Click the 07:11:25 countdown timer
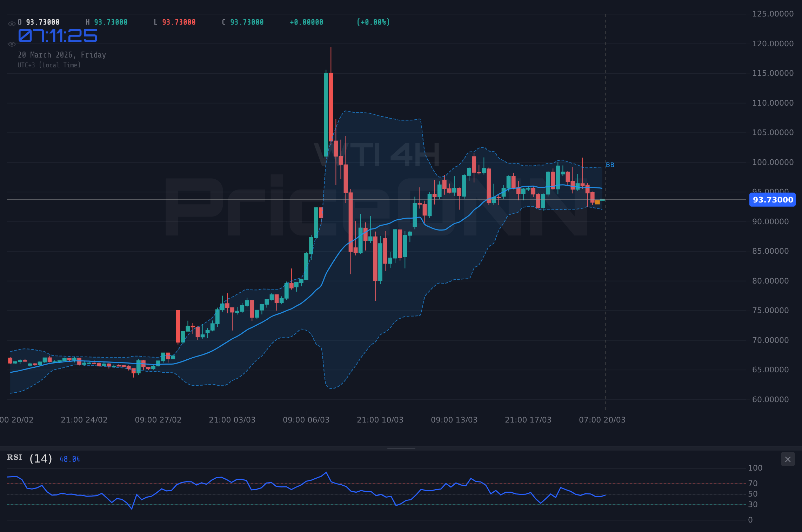 click(58, 35)
